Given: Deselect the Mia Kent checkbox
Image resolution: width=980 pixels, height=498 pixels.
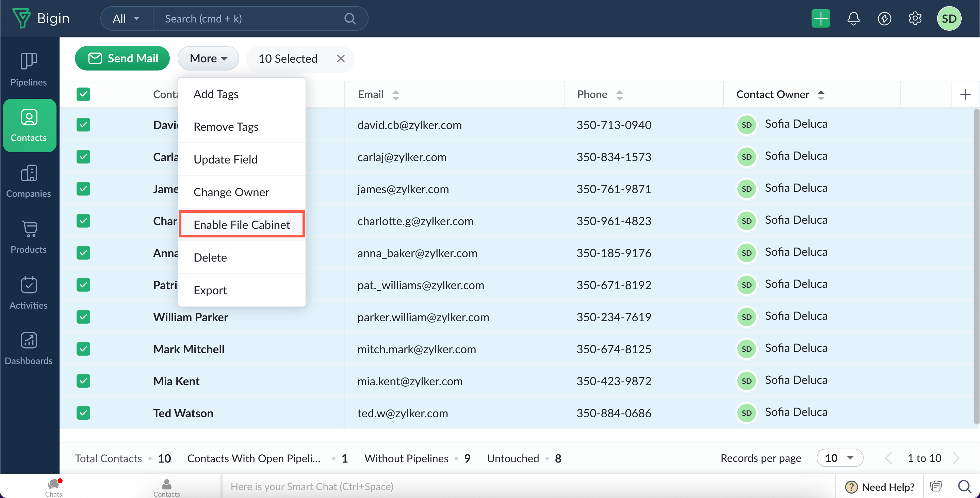Looking at the screenshot, I should click(83, 381).
